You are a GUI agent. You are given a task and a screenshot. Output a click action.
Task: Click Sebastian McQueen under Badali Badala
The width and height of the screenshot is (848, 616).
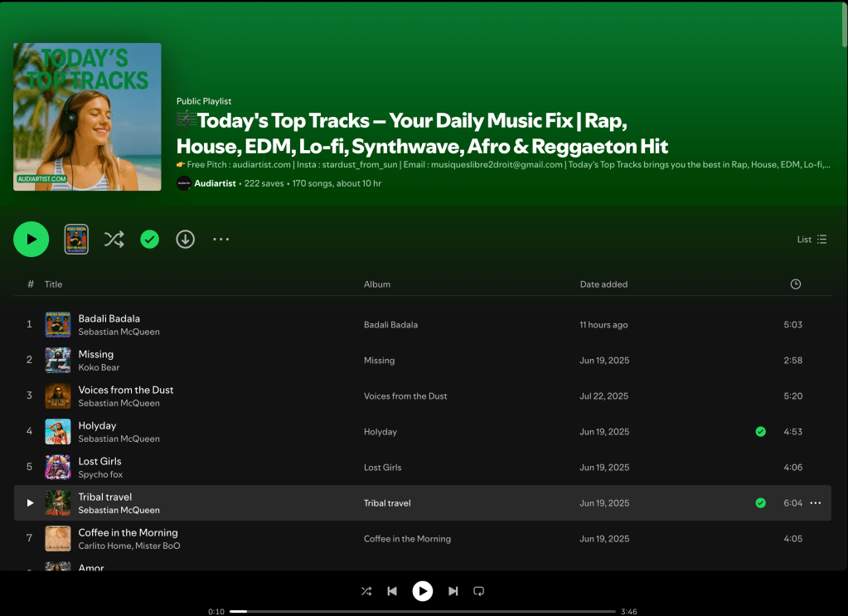coord(119,332)
